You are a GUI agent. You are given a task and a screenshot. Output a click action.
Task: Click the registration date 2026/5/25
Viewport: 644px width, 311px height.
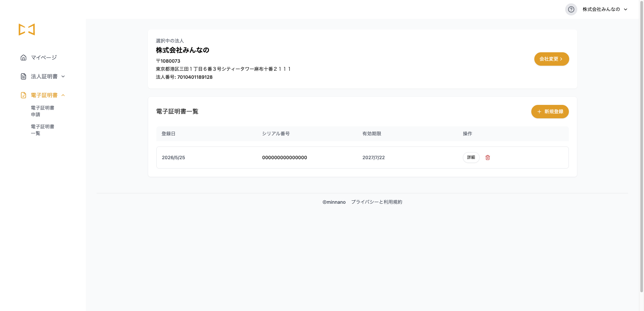tap(173, 158)
